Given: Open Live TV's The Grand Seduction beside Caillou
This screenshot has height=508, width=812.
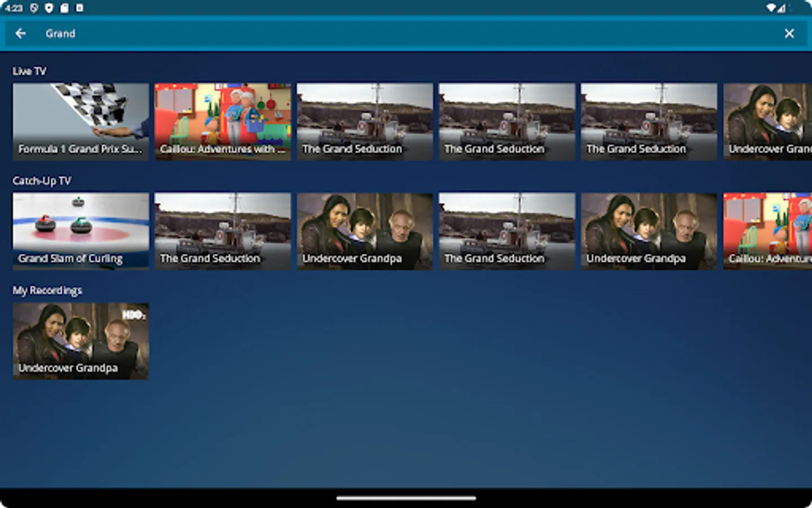Looking at the screenshot, I should [x=365, y=122].
